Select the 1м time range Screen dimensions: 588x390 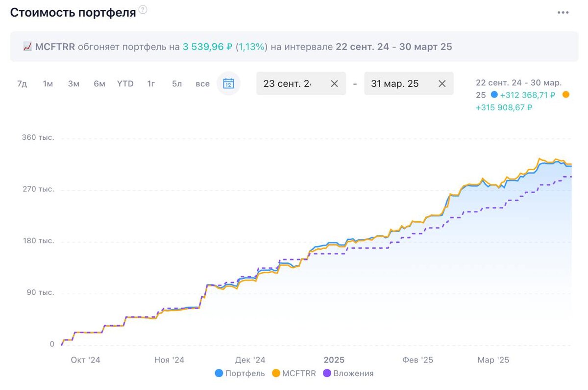[x=48, y=83]
